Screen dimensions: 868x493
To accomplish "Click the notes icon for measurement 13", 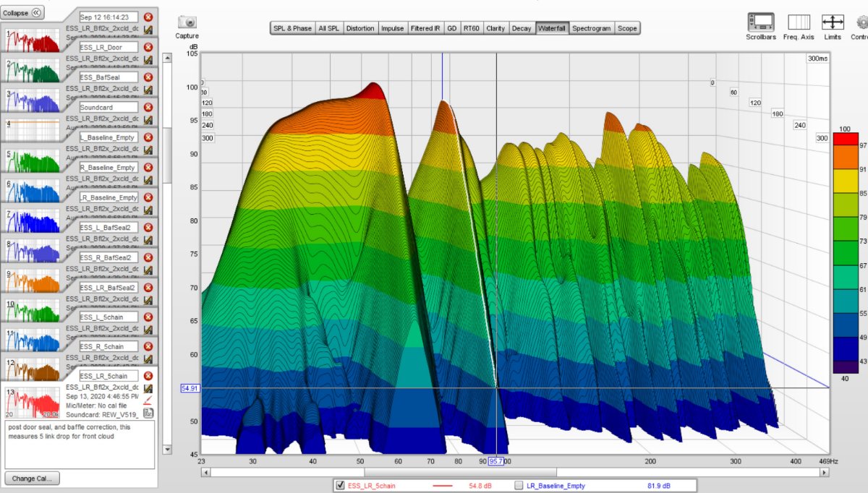I will (148, 413).
